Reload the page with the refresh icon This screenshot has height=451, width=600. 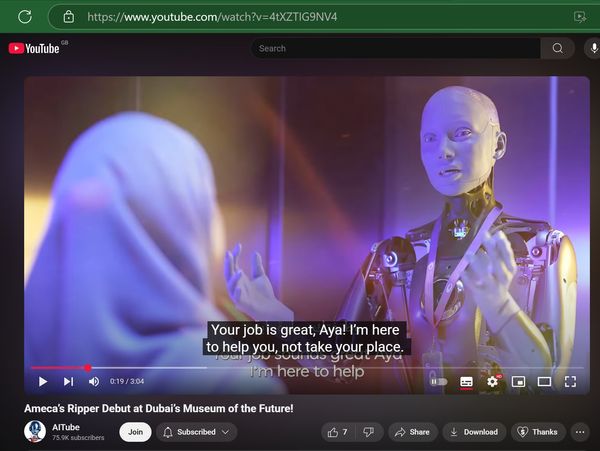[x=25, y=16]
